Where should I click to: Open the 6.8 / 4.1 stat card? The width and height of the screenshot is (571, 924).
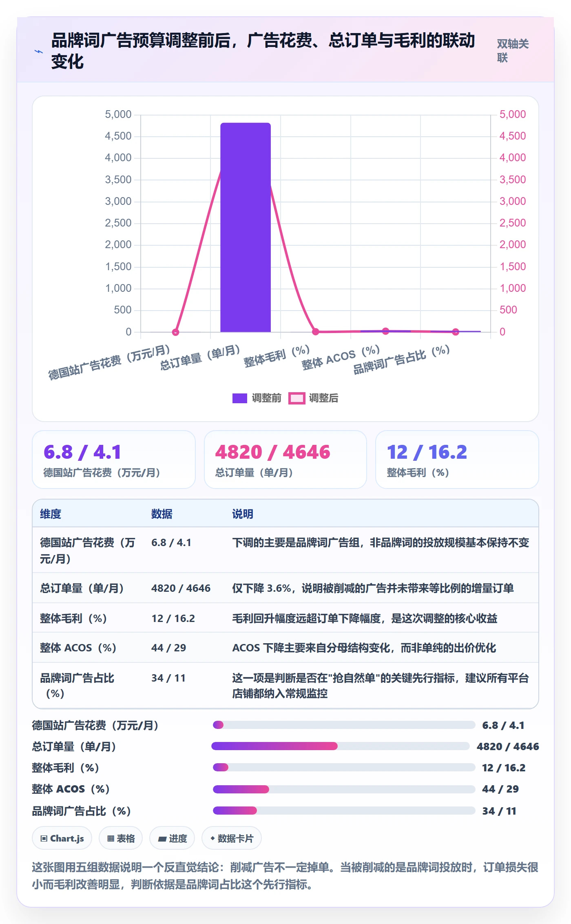[x=114, y=460]
